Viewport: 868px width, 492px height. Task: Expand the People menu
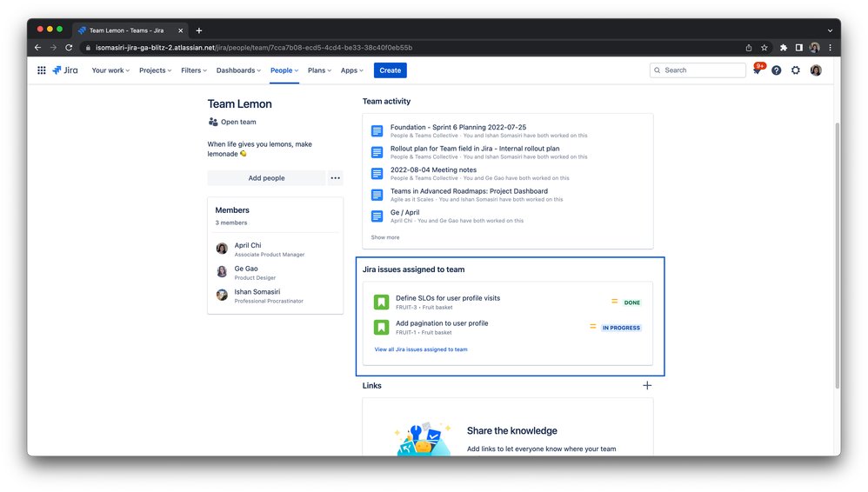(x=284, y=70)
